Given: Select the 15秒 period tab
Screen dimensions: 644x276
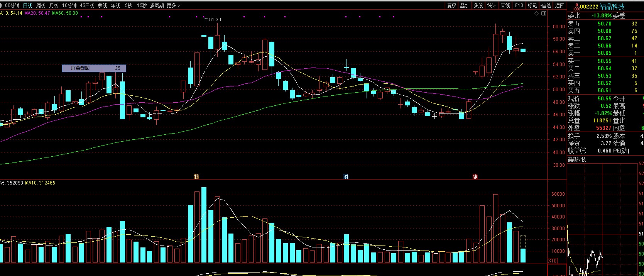Looking at the screenshot, I should tap(142, 5).
